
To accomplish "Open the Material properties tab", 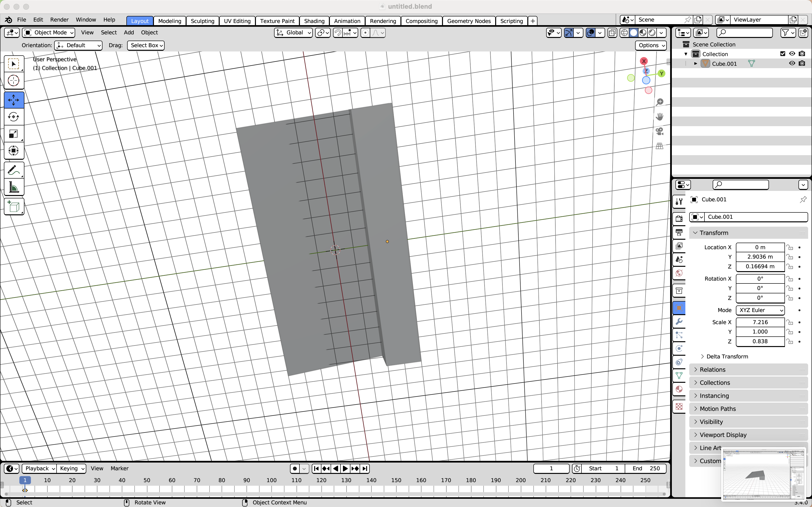I will [x=679, y=389].
